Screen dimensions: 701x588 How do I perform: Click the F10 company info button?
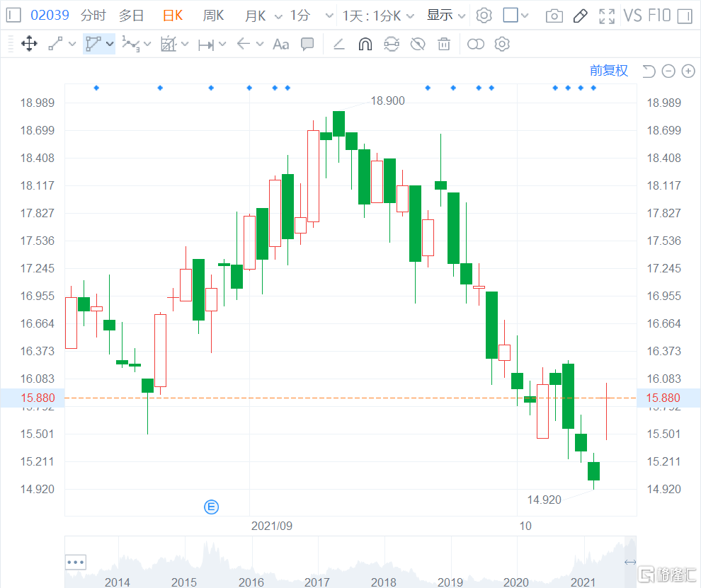click(659, 16)
